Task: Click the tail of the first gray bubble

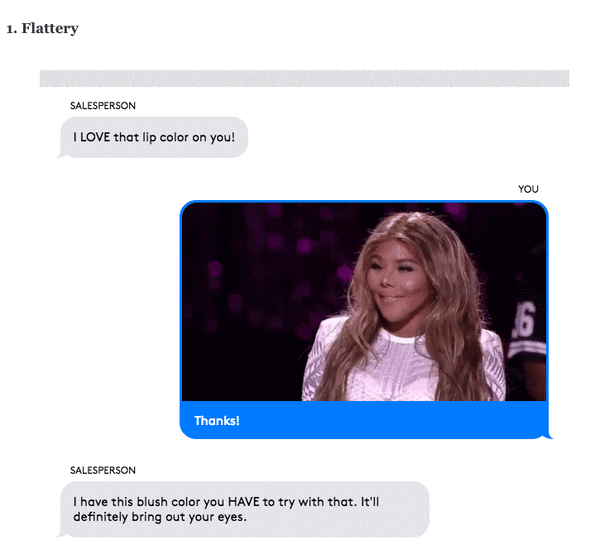Action: click(61, 154)
